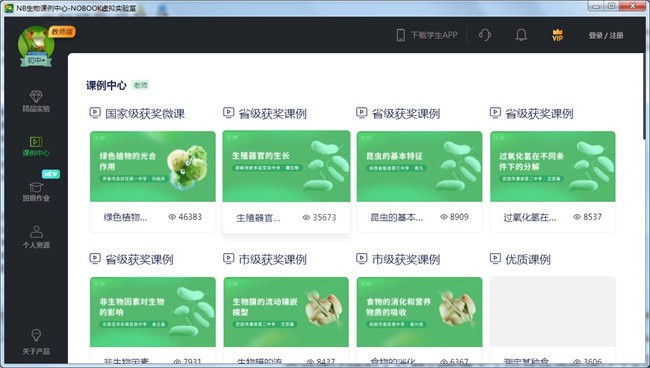The height and width of the screenshot is (368, 650).
Task: Click eye icon next to 8909
Action: (444, 217)
